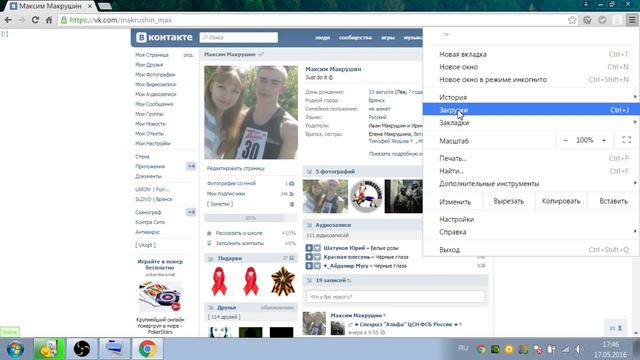Viewport: 640px width, 360px height.
Task: Play the Шатунов Юрий – Белые розы track
Action: 309,248
